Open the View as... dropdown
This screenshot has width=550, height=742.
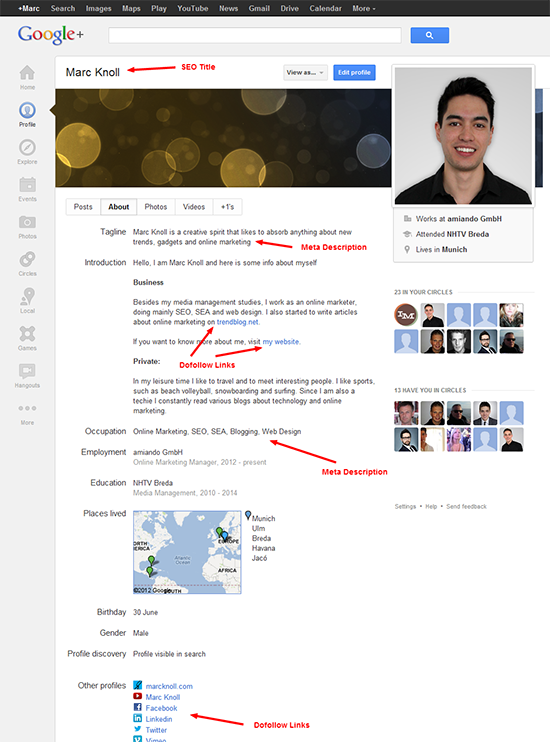[305, 72]
